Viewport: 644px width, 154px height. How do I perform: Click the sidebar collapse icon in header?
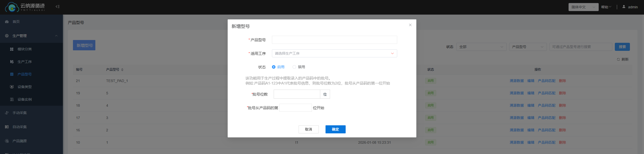click(x=58, y=7)
